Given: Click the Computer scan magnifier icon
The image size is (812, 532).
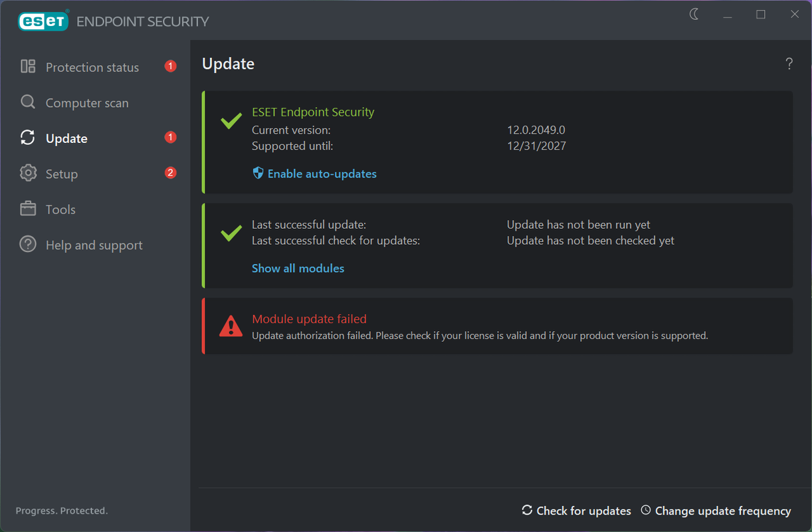Looking at the screenshot, I should (x=28, y=102).
